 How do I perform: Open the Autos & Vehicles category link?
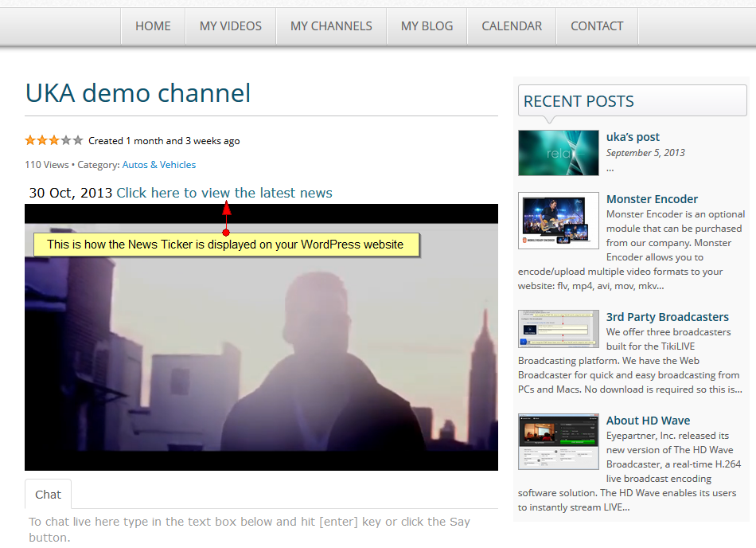pos(158,165)
